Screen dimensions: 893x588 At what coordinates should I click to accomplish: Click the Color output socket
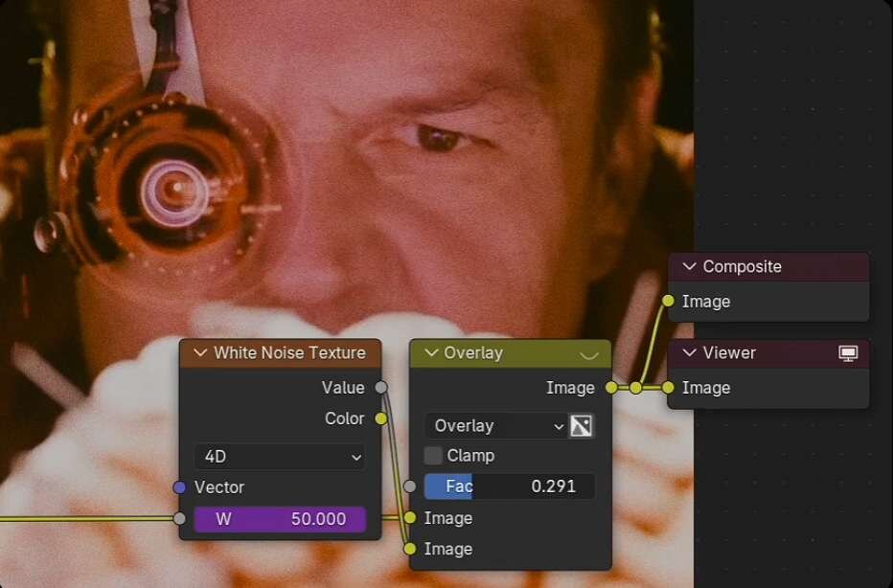coord(381,418)
